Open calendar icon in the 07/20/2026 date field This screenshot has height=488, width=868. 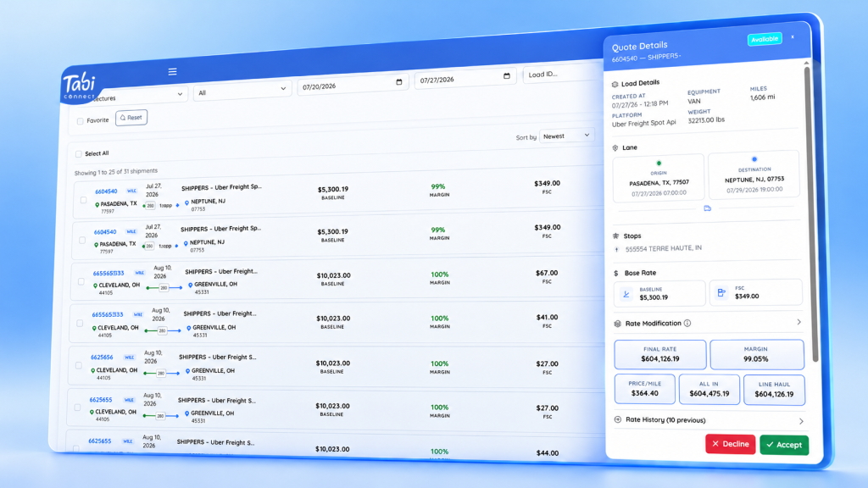[399, 82]
